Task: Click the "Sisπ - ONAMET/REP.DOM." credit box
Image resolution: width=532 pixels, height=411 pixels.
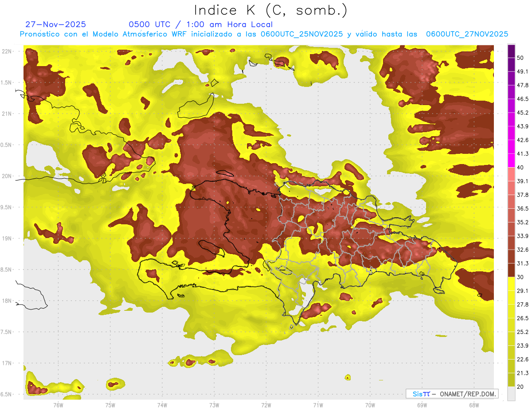Action: [452, 394]
